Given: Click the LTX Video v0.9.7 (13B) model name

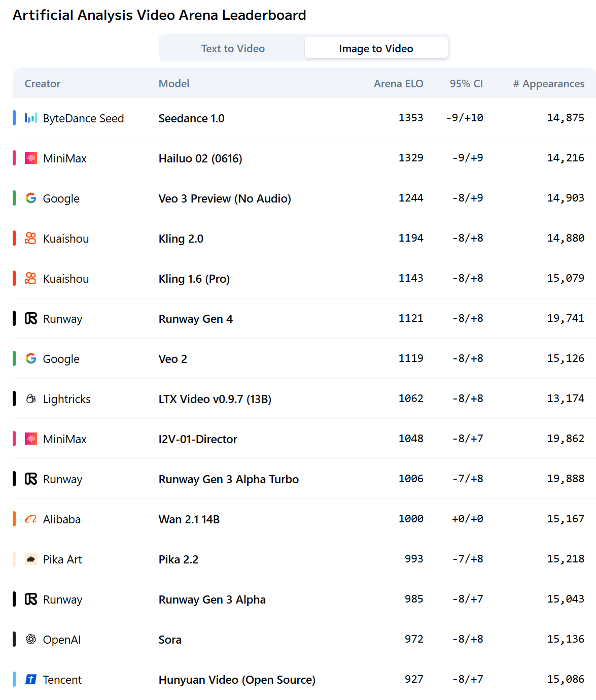Looking at the screenshot, I should (215, 399).
